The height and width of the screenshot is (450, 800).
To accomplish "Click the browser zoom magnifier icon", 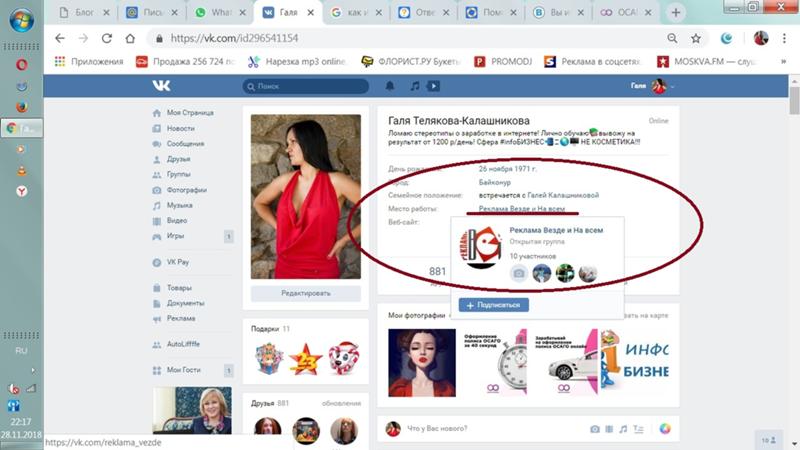I will pyautogui.click(x=672, y=38).
